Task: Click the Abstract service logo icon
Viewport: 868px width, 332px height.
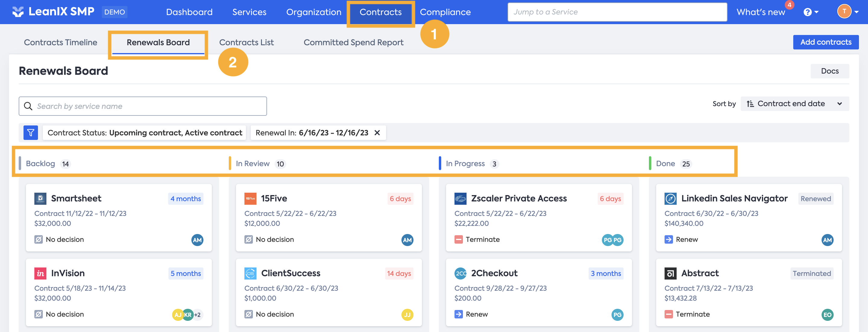Action: (670, 274)
